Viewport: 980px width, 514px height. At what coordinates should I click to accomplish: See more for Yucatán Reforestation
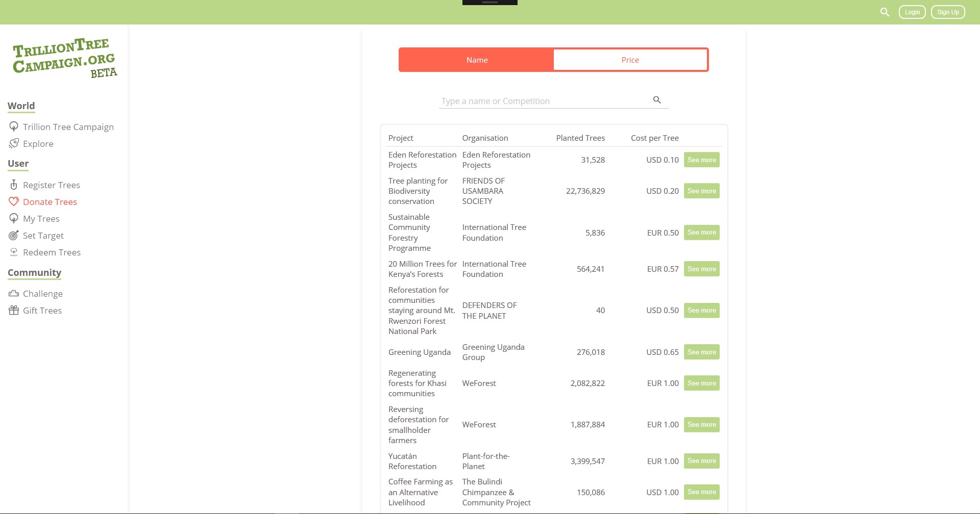click(x=701, y=461)
